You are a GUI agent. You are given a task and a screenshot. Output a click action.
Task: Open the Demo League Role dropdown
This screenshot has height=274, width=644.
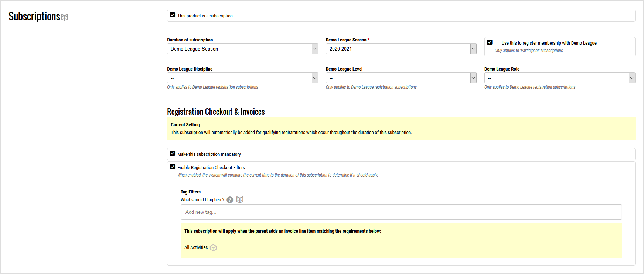[x=559, y=78]
